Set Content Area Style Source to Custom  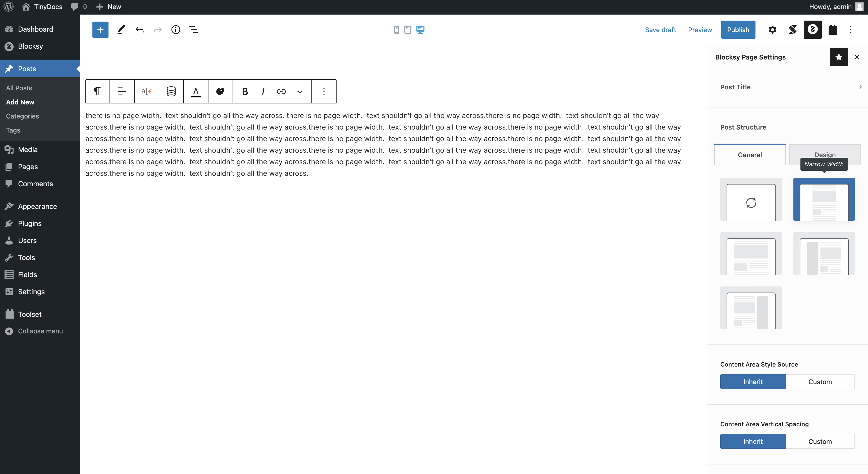(820, 382)
